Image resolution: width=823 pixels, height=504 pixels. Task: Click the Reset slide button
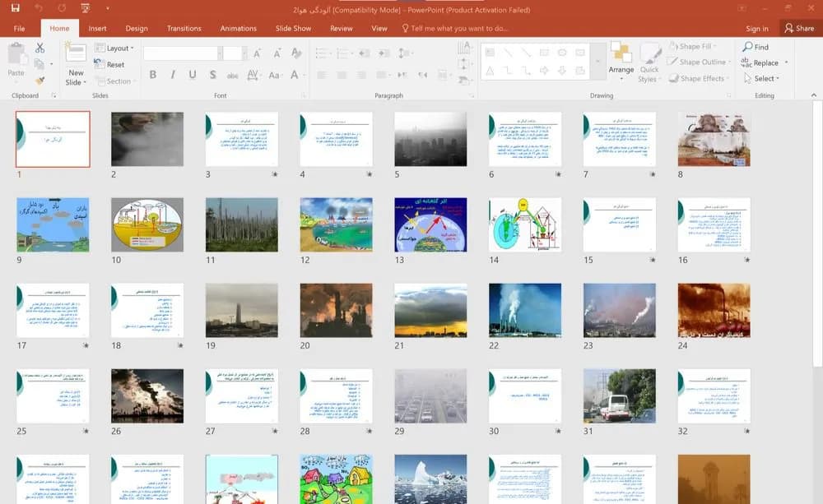click(109, 64)
